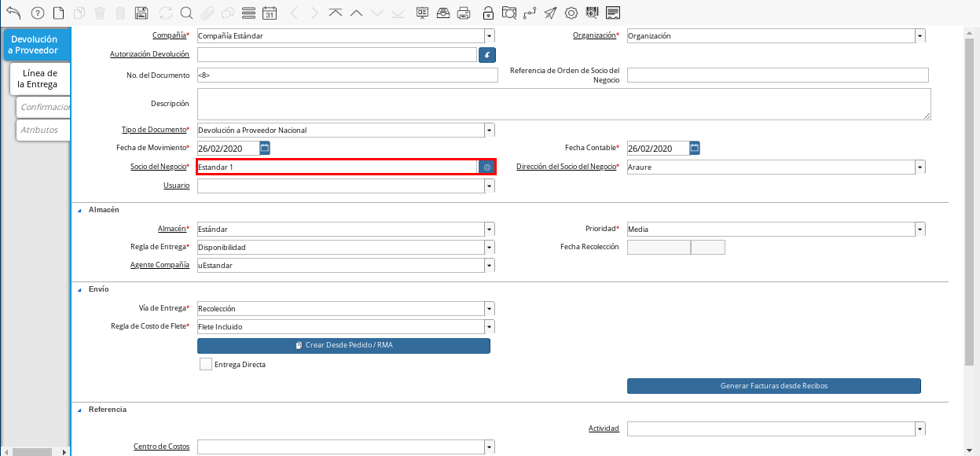Screen dimensions: 980x456
Task: Click the copy record icon
Action: [79, 13]
